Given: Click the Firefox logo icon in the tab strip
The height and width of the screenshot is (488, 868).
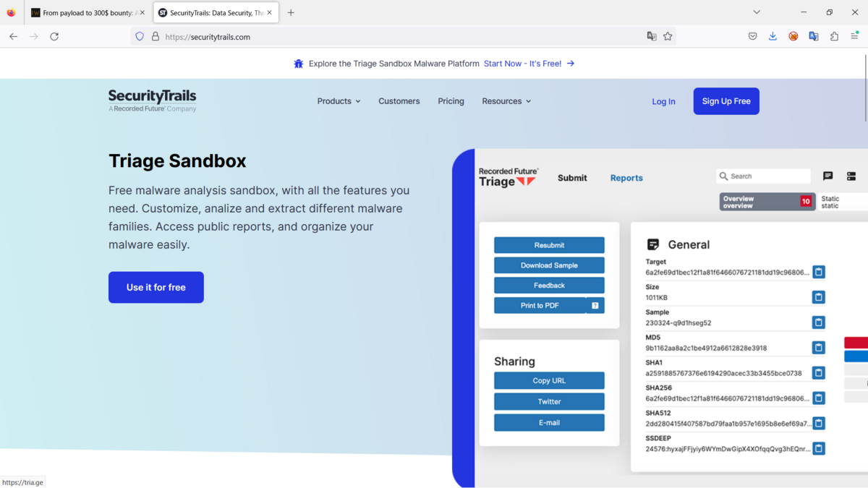Looking at the screenshot, I should point(11,12).
